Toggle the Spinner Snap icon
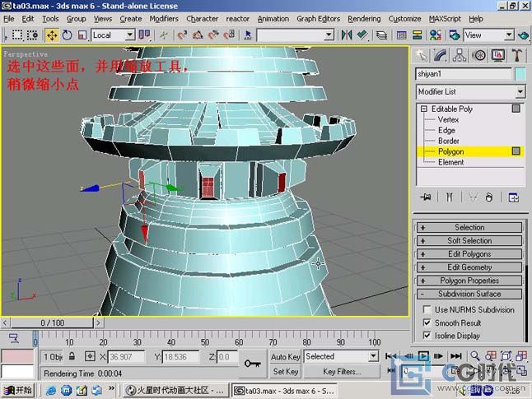Viewport: 532px width, 399px height. tap(230, 35)
